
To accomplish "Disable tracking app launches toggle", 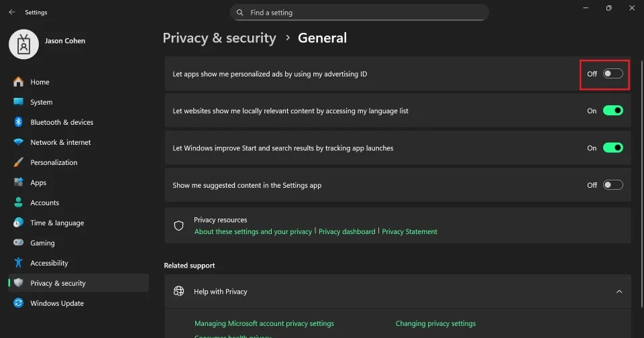I will pyautogui.click(x=612, y=148).
